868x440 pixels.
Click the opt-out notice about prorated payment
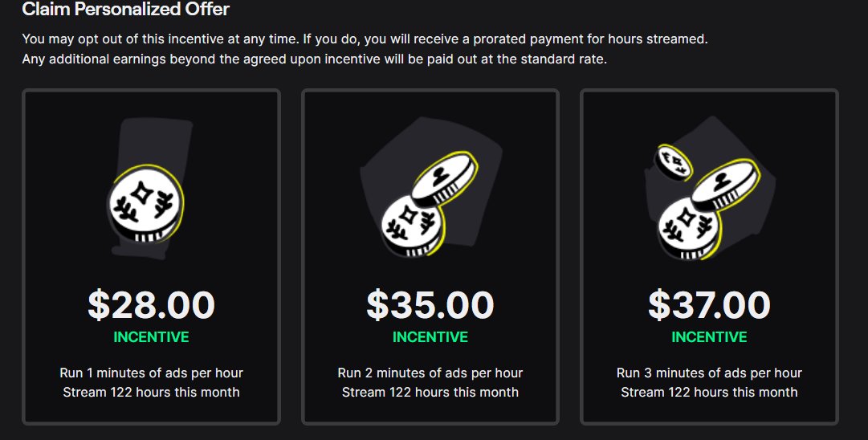coord(365,39)
